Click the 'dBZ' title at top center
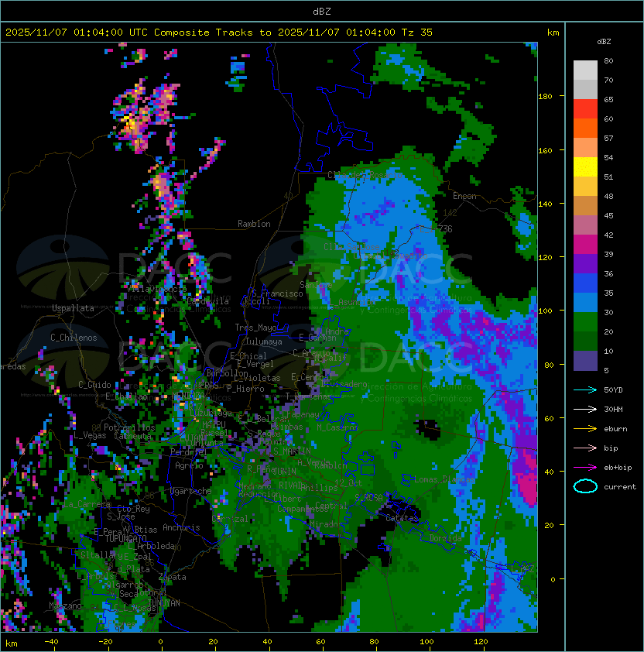The image size is (644, 652). pyautogui.click(x=322, y=11)
